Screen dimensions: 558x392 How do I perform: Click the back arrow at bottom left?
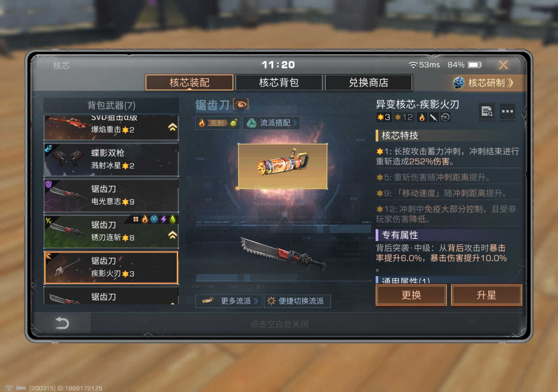[62, 323]
